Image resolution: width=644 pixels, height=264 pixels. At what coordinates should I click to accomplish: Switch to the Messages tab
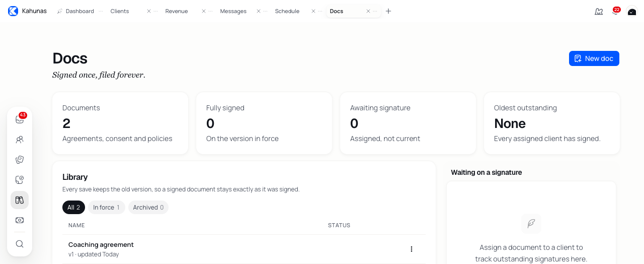pos(233,11)
